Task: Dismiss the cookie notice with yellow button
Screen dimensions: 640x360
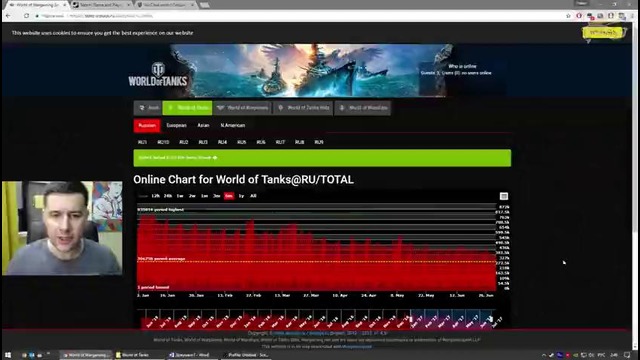Action: 603,33
